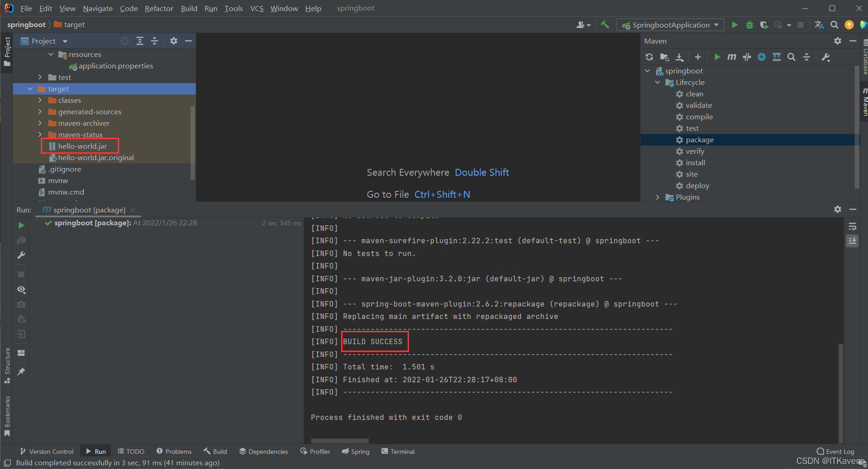Expand the maven-archiver folder
The image size is (868, 469).
(40, 123)
